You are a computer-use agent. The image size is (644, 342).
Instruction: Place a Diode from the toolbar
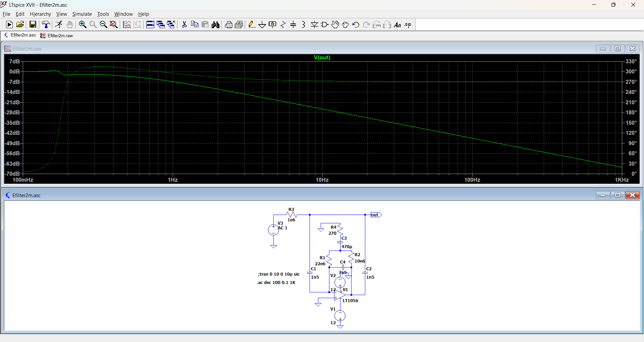[x=314, y=24]
